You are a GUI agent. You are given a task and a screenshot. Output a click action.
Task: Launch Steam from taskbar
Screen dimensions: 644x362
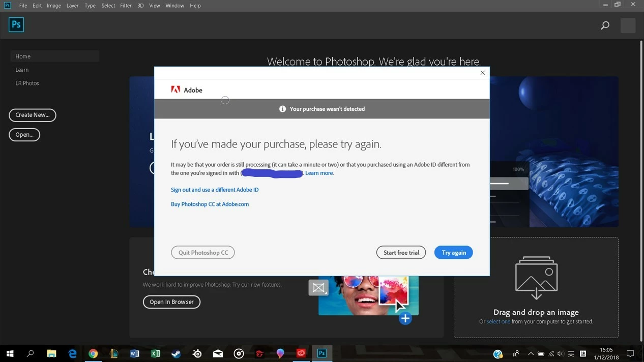177,353
